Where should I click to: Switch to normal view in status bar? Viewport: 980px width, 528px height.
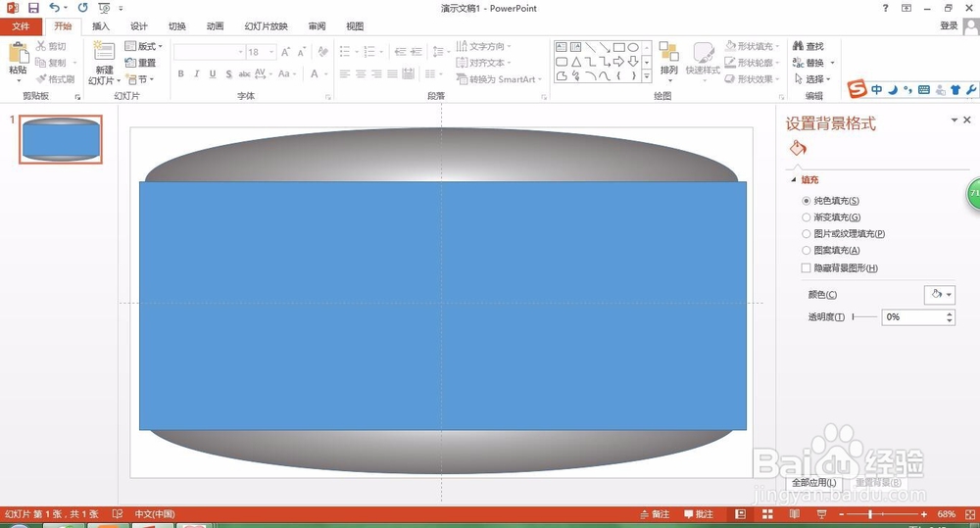click(x=741, y=514)
